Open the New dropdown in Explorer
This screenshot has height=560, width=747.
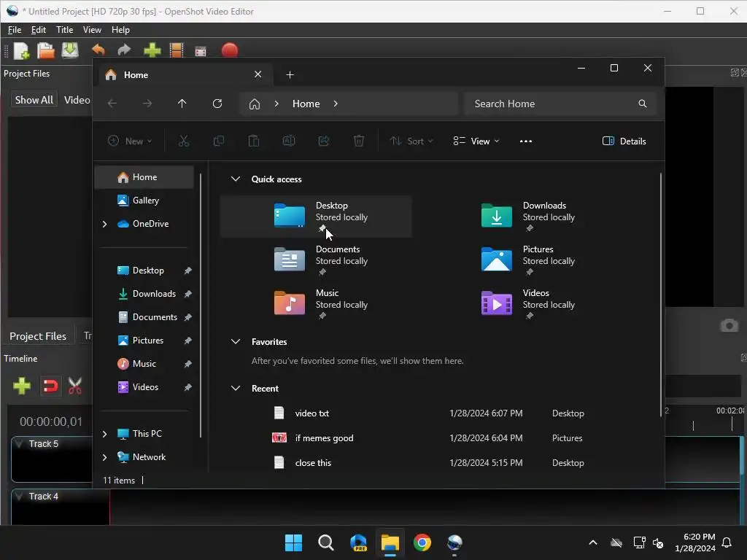click(x=130, y=141)
